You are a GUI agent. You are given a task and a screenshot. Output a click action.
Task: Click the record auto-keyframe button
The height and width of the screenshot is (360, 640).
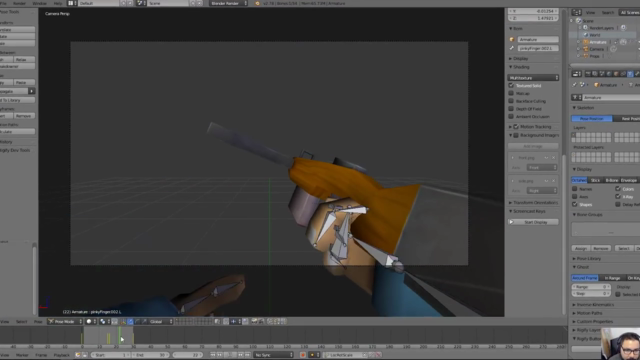303,355
